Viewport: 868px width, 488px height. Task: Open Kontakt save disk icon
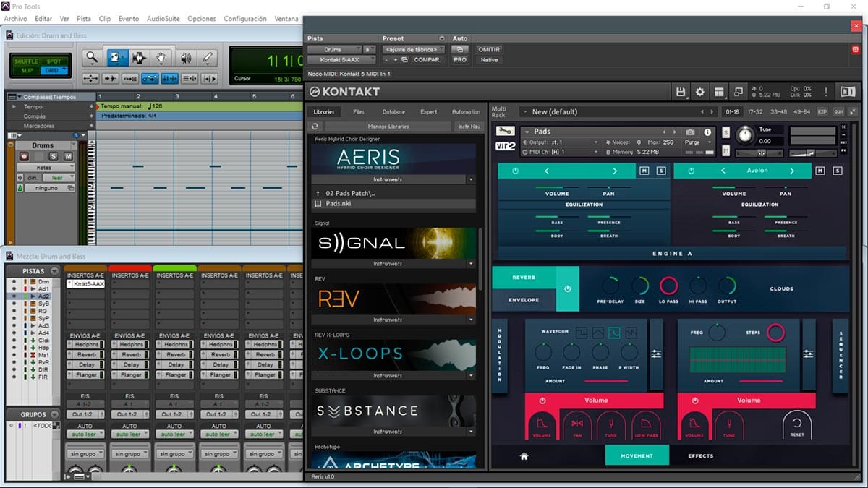pos(681,92)
